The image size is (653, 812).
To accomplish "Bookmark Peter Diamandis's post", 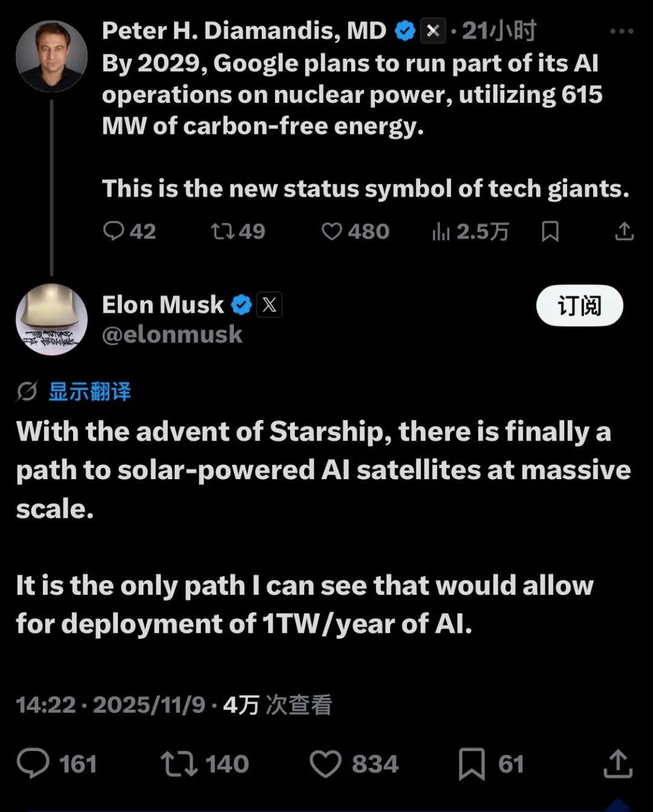I will (550, 231).
